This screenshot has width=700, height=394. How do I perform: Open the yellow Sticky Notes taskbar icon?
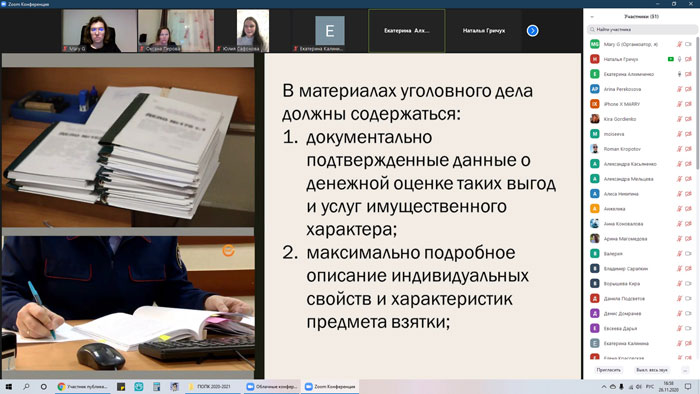point(121,387)
